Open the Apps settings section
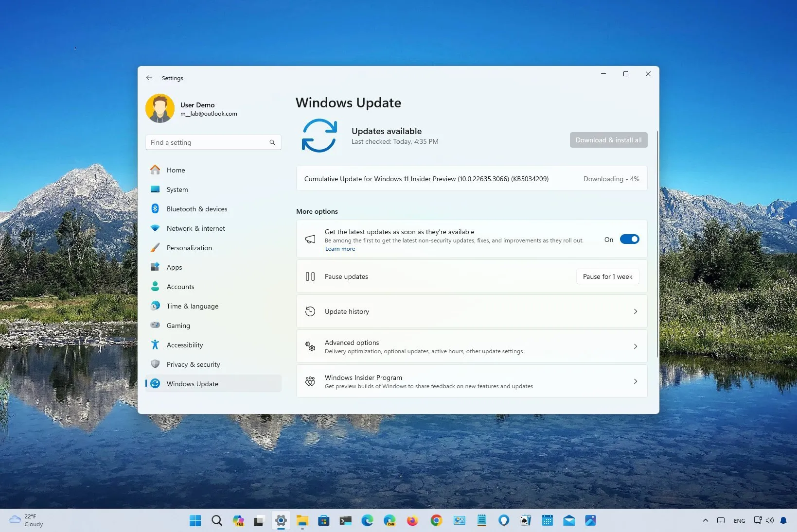Viewport: 797px width, 532px height. [174, 267]
